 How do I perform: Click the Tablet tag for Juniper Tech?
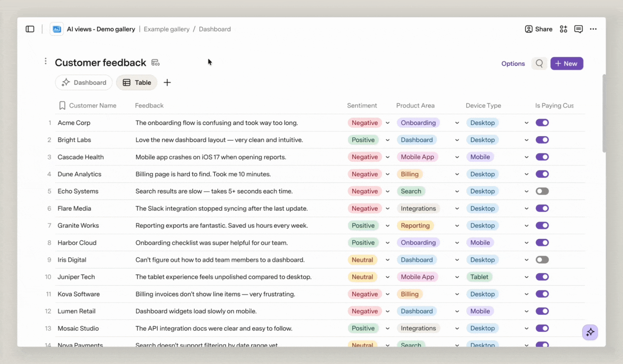tap(479, 277)
